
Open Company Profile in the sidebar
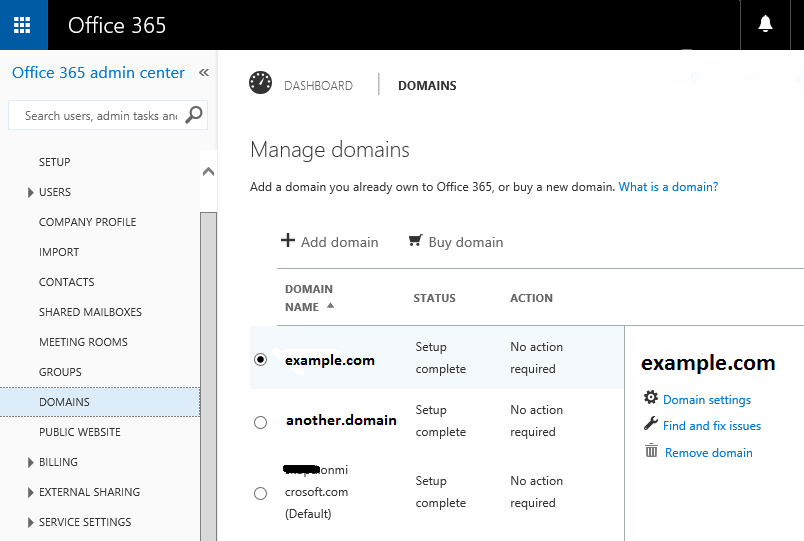click(x=87, y=222)
